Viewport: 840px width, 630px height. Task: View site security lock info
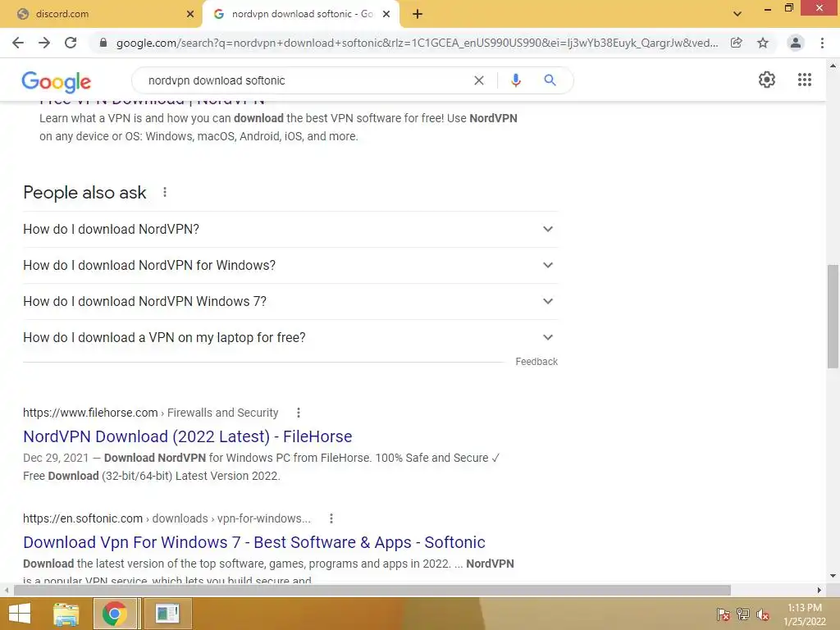(103, 43)
